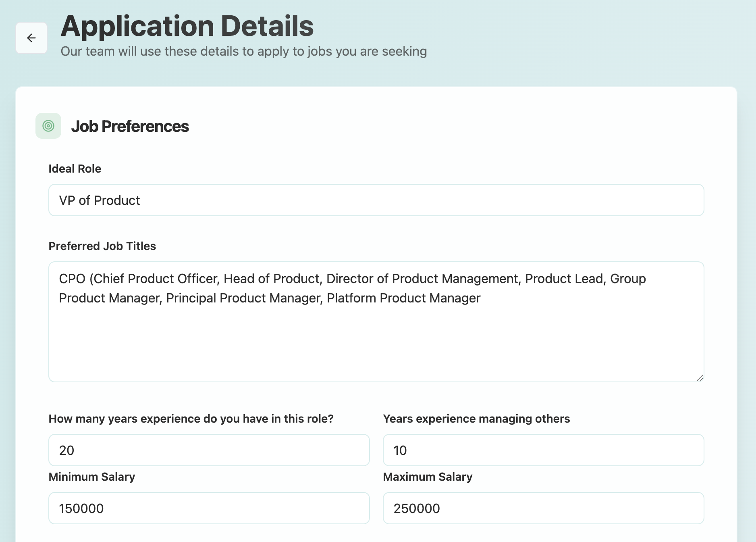Image resolution: width=756 pixels, height=542 pixels.
Task: Edit the Maximum Salary field
Action: coord(543,508)
